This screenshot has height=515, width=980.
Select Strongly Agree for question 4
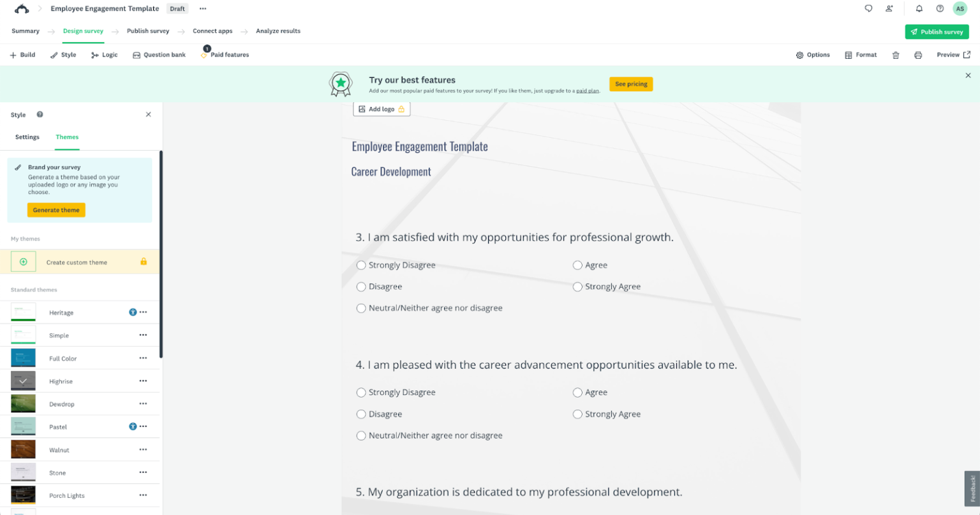577,414
